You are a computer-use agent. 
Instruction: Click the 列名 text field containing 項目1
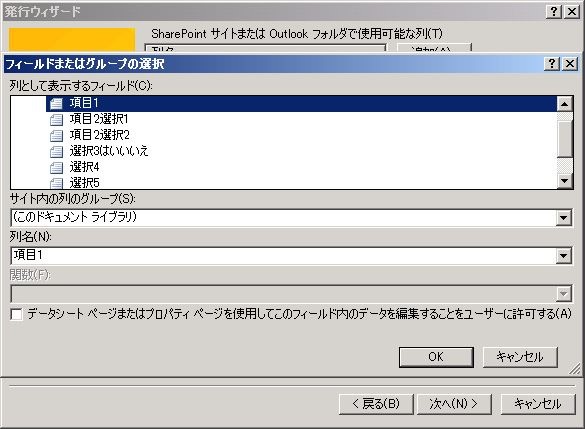click(x=284, y=256)
